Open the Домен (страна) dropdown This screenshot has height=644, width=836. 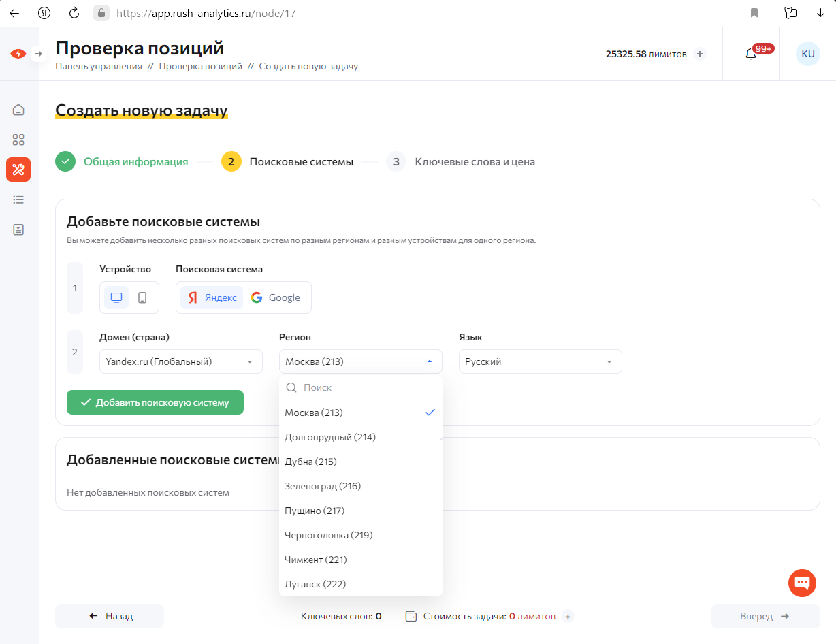(x=180, y=361)
